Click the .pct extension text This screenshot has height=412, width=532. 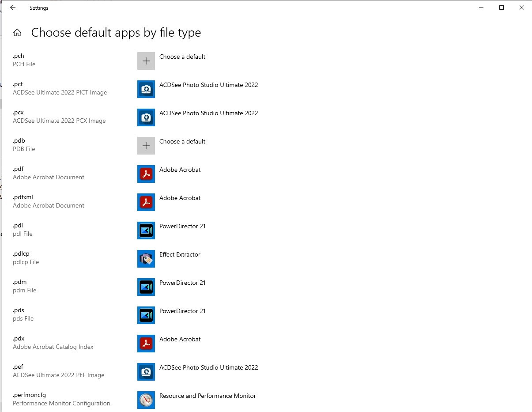coord(18,84)
